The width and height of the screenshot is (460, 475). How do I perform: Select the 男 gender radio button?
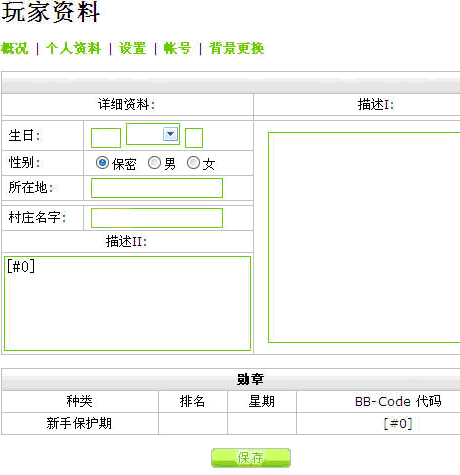pyautogui.click(x=154, y=163)
